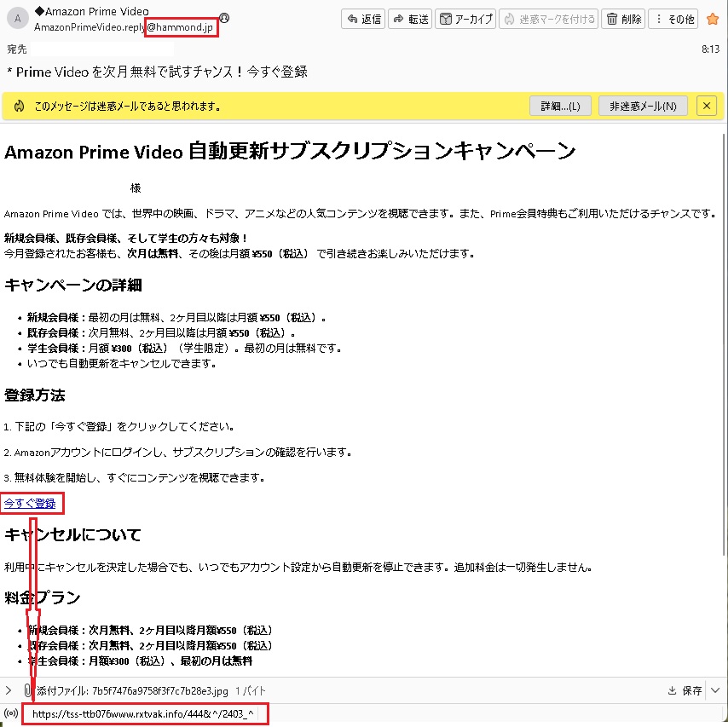Click the 登録方法 heading
The width and height of the screenshot is (728, 727).
(35, 395)
